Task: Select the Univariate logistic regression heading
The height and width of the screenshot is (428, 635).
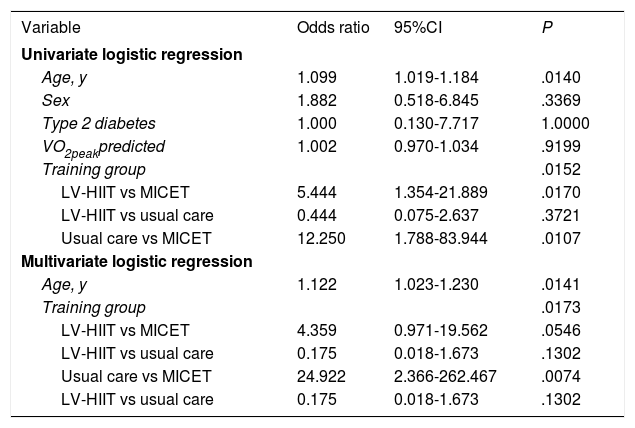Action: click(132, 54)
